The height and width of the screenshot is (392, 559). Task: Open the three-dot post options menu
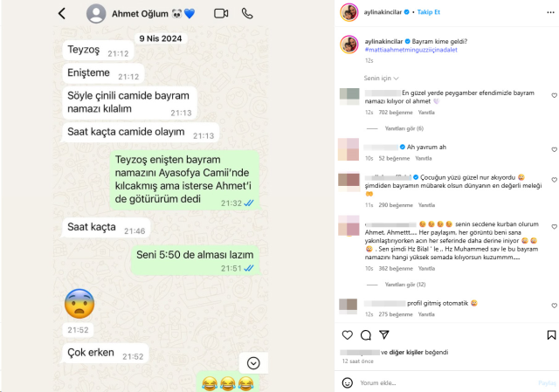click(550, 12)
